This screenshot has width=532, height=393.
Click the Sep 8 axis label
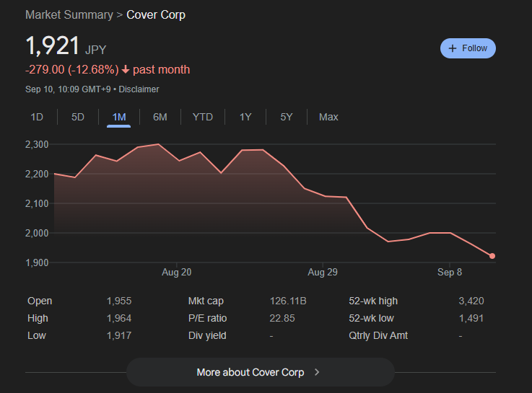[x=450, y=273]
